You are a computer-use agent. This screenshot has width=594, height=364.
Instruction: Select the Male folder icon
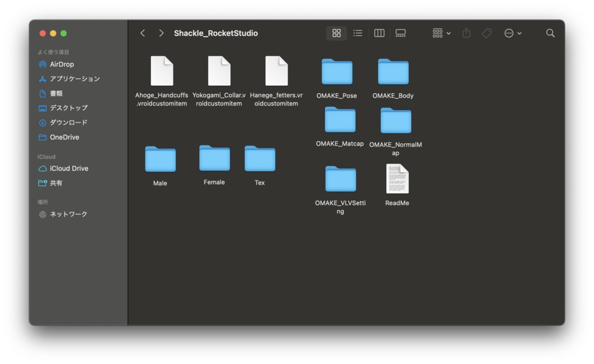coord(160,159)
